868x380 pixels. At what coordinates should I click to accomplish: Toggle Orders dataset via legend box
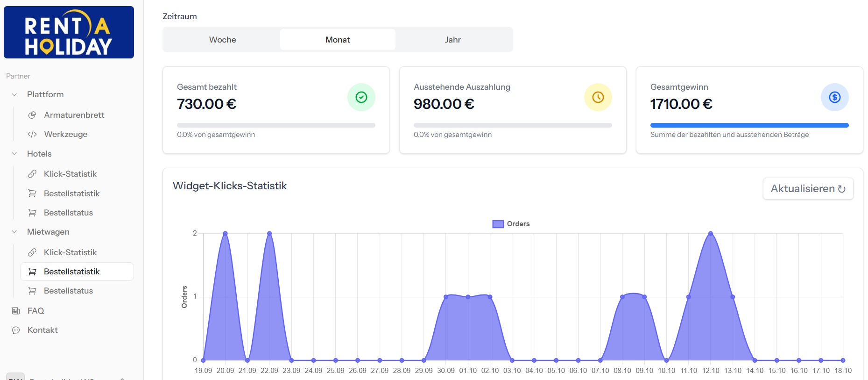tap(498, 224)
